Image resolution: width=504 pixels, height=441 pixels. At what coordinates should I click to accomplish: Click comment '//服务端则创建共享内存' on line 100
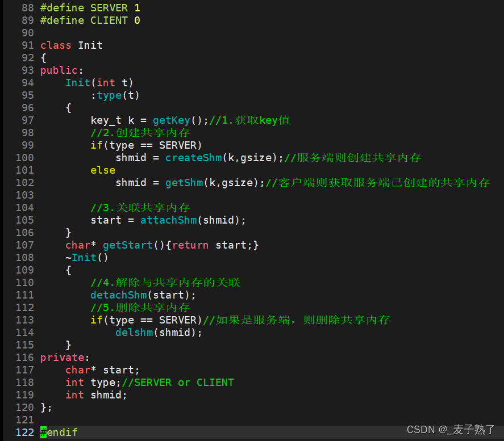[353, 158]
